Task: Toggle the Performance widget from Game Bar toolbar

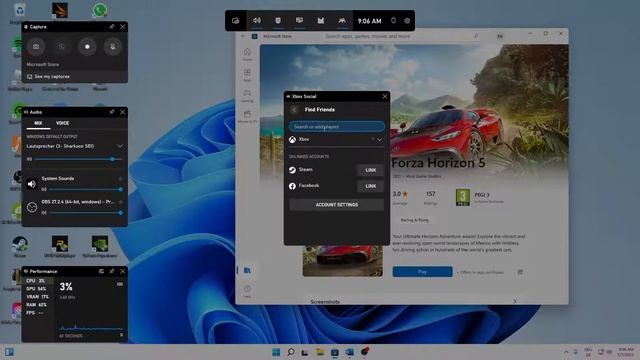Action: coord(299,20)
